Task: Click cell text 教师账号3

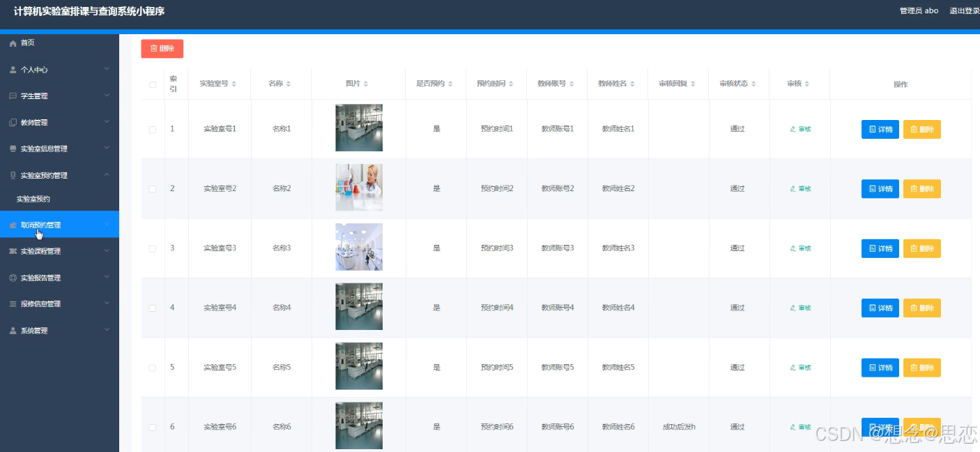Action: (558, 248)
